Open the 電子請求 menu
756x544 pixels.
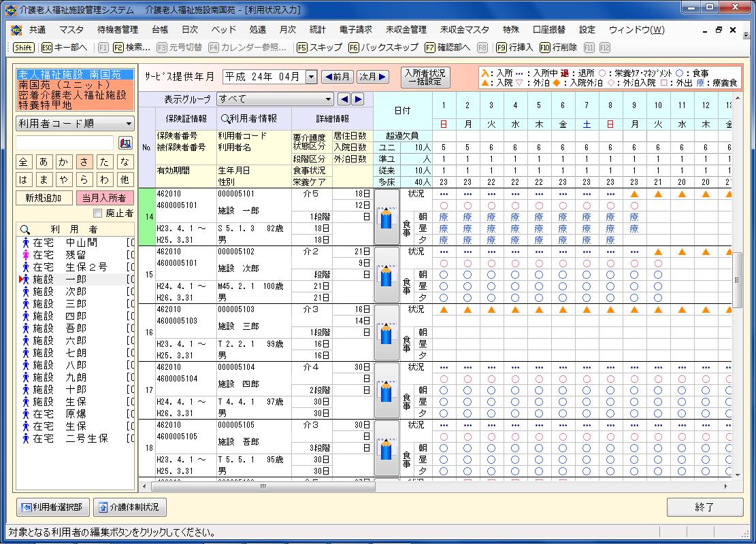[x=355, y=30]
